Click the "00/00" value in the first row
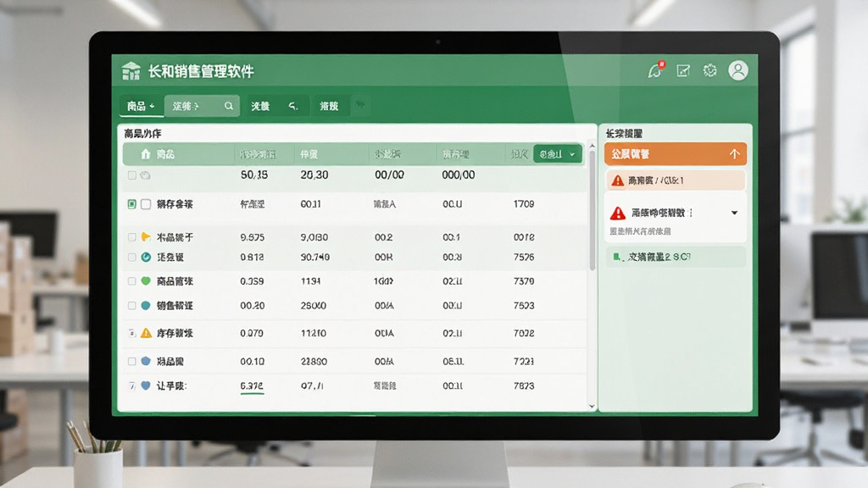868x488 pixels. point(389,175)
